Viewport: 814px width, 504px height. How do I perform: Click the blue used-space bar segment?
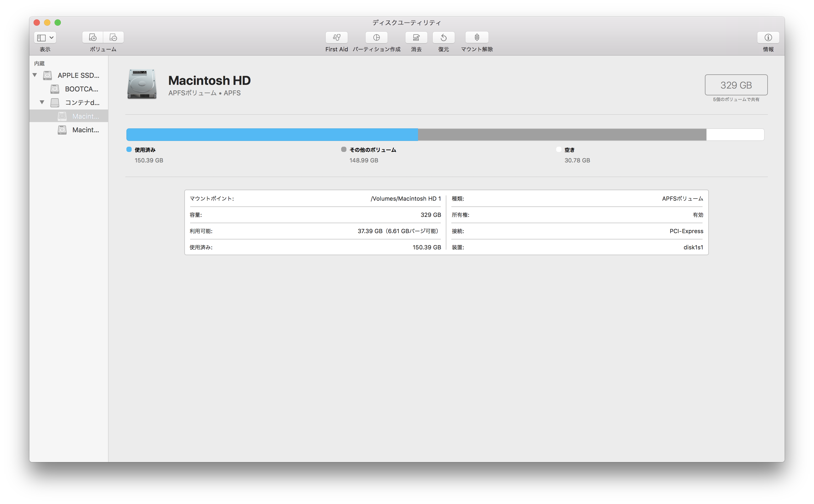pyautogui.click(x=272, y=135)
